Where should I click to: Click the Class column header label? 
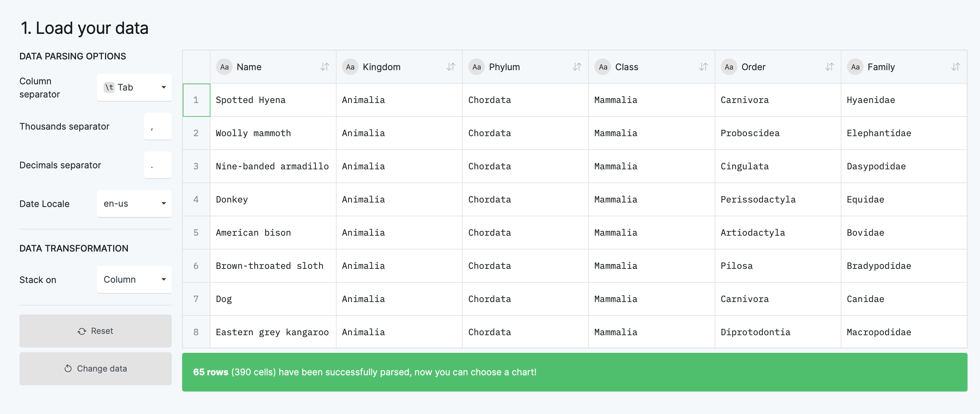pyautogui.click(x=626, y=67)
